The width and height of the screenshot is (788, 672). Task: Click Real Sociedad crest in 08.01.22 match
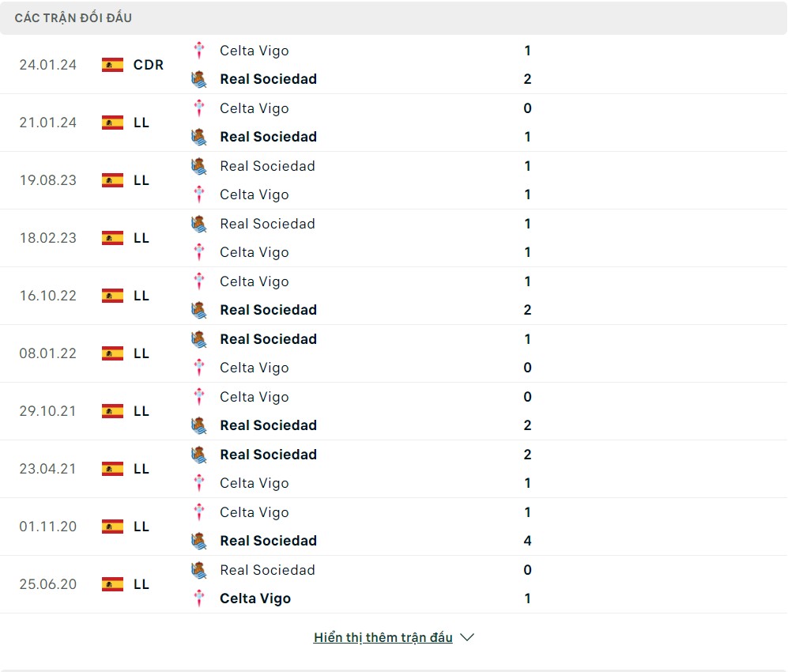(x=199, y=339)
